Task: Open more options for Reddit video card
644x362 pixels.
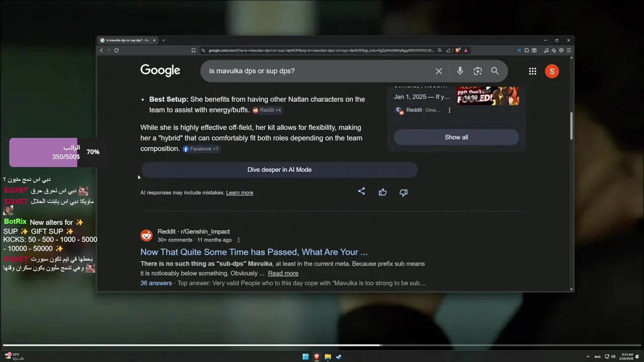Action: click(449, 110)
